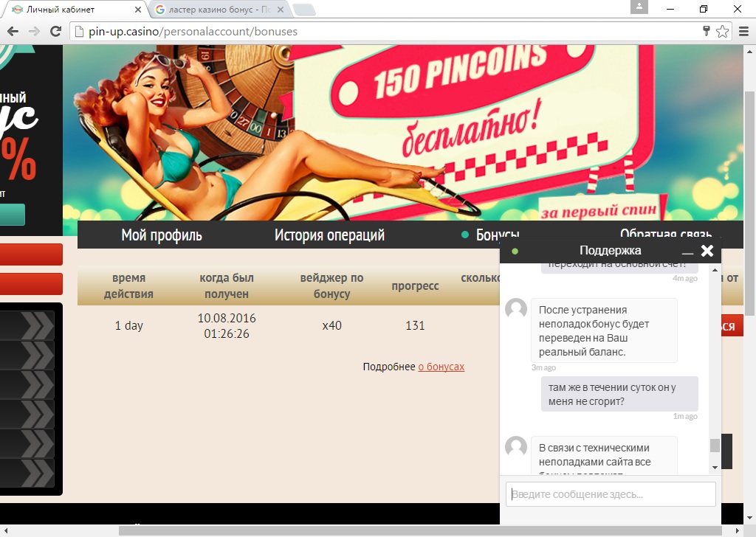Open 'История операций' section

(x=329, y=235)
